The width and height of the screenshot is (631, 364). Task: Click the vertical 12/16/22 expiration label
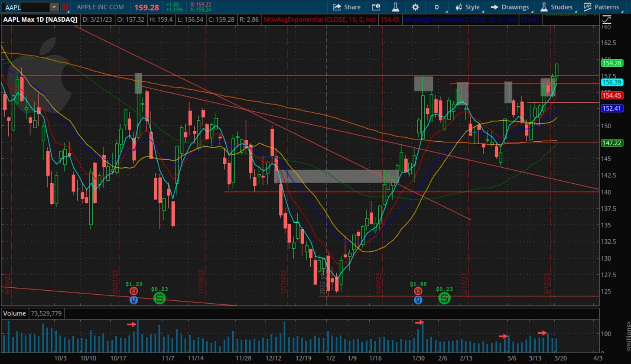point(283,282)
